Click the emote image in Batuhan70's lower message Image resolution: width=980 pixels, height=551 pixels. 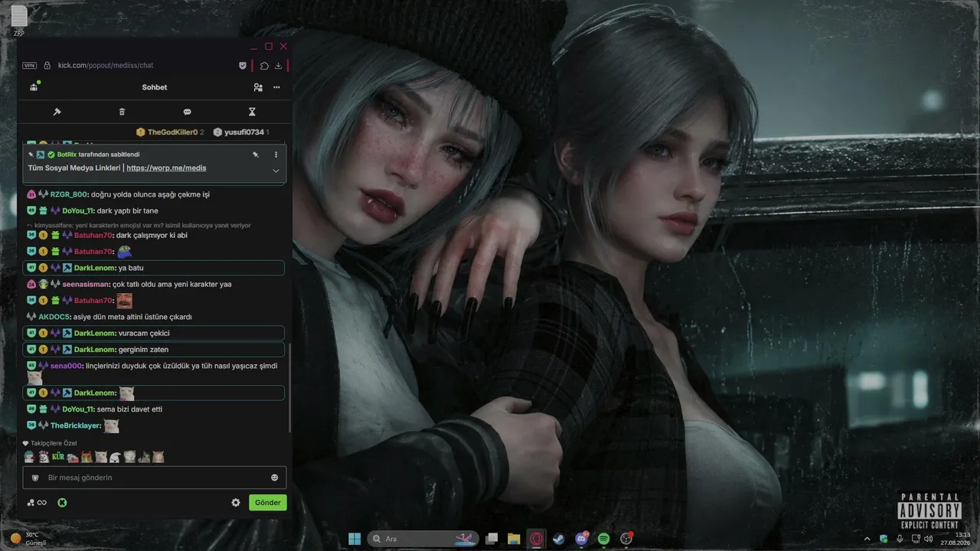(x=124, y=301)
